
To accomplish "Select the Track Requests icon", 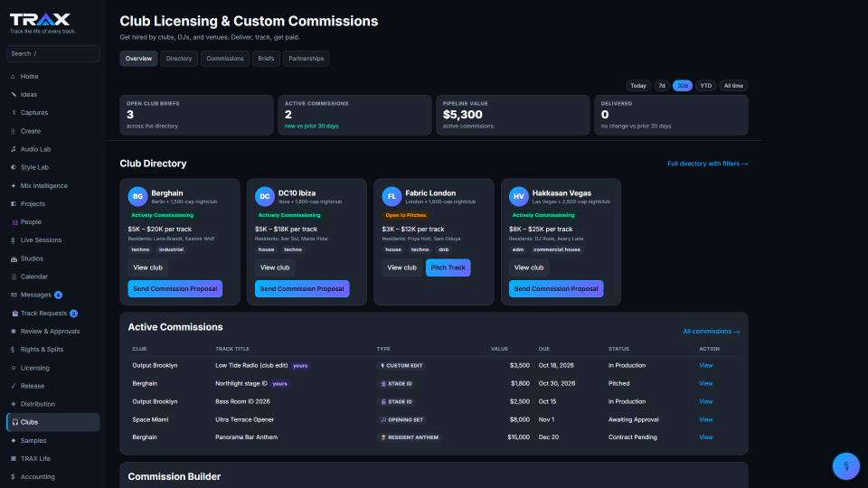I will [x=15, y=314].
